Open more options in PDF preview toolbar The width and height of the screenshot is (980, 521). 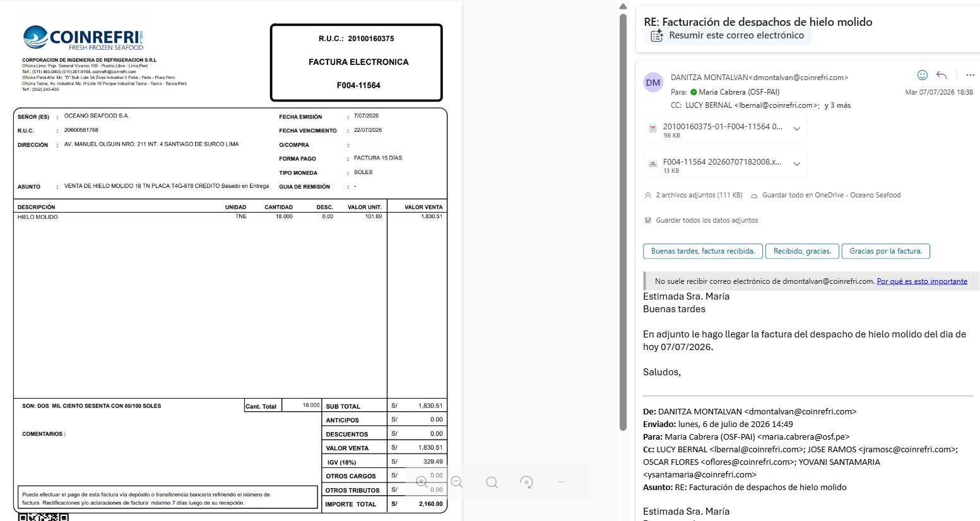[561, 482]
